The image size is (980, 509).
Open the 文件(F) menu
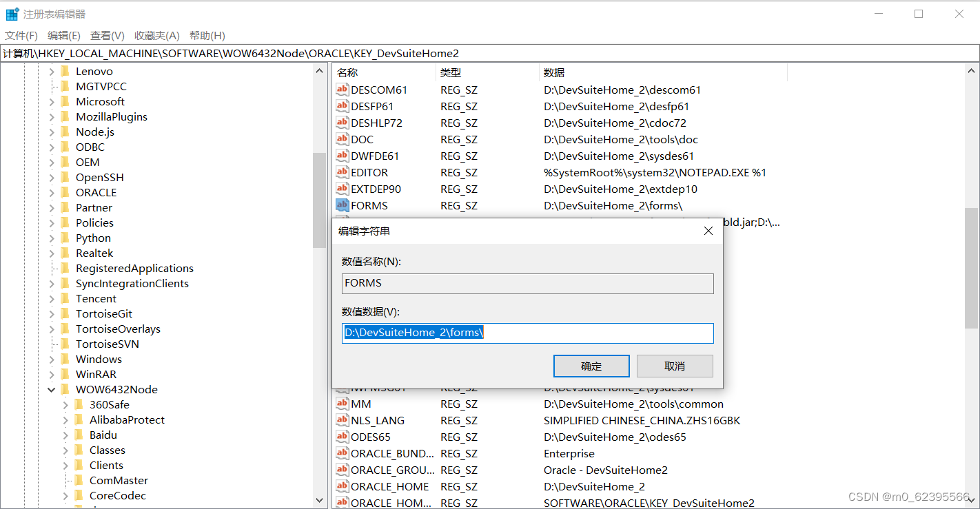(21, 36)
